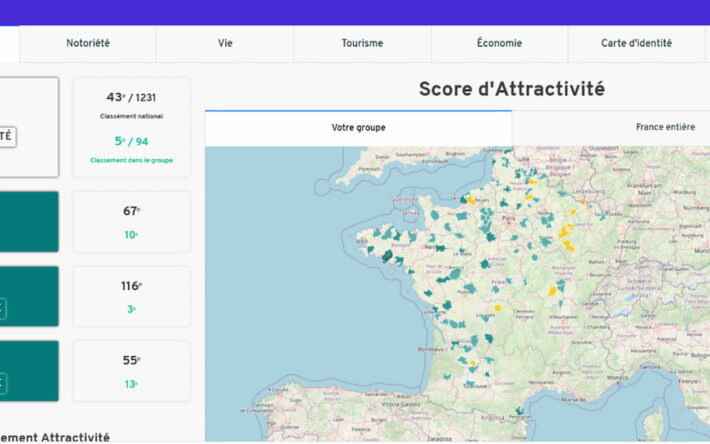
Task: Select the card showing rank 55e
Action: tap(131, 371)
